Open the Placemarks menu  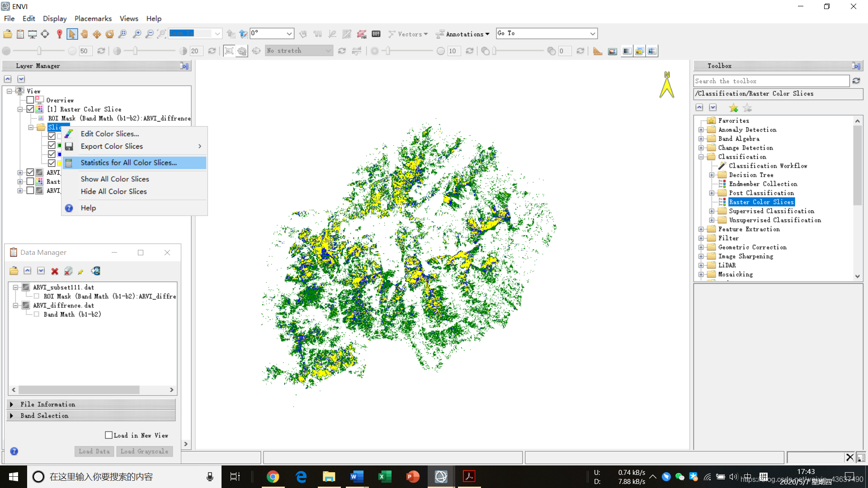tap(93, 19)
